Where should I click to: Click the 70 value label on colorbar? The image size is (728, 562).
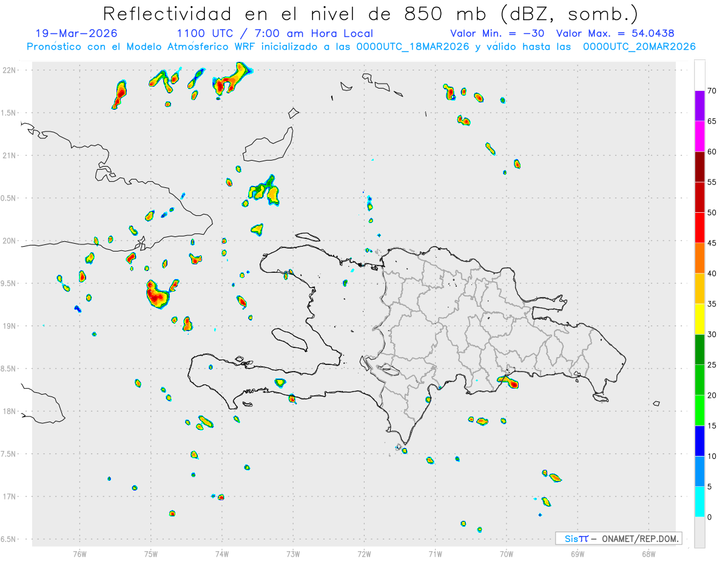(x=712, y=91)
